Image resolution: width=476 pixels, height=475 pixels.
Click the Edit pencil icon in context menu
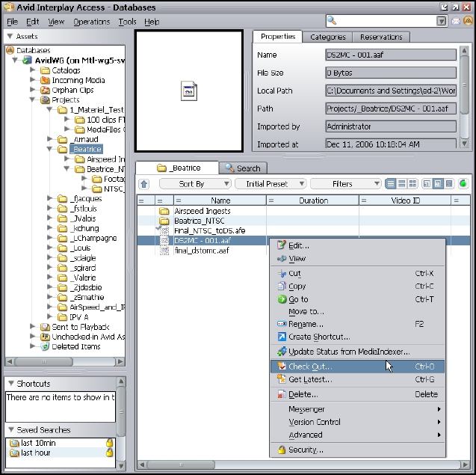(x=282, y=245)
